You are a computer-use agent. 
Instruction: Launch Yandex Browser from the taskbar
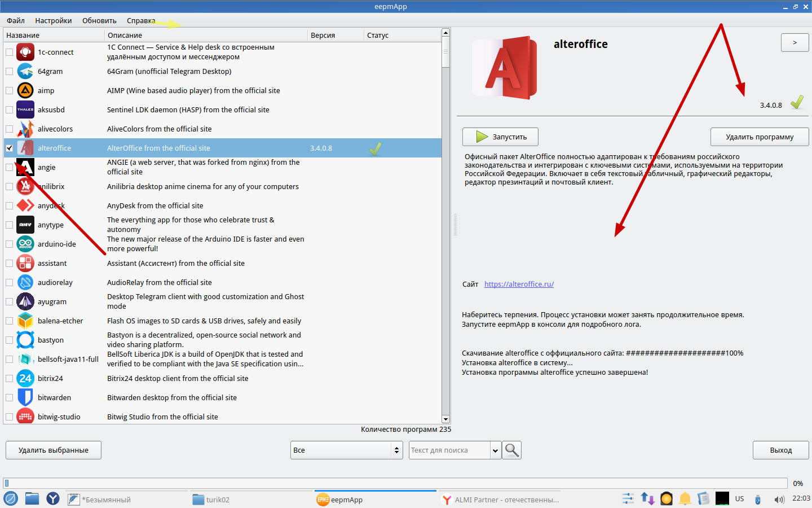click(x=53, y=498)
